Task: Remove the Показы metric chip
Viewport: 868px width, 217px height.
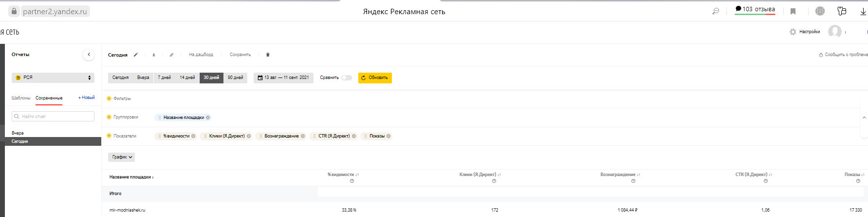Action: (388, 136)
